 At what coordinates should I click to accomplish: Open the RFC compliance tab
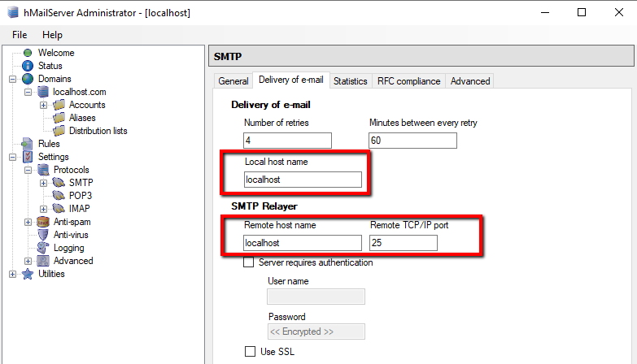point(408,81)
